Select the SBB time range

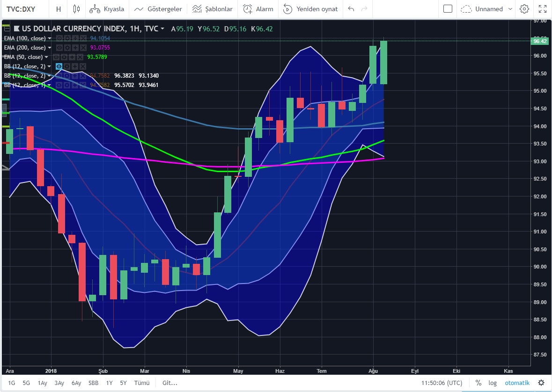click(93, 383)
